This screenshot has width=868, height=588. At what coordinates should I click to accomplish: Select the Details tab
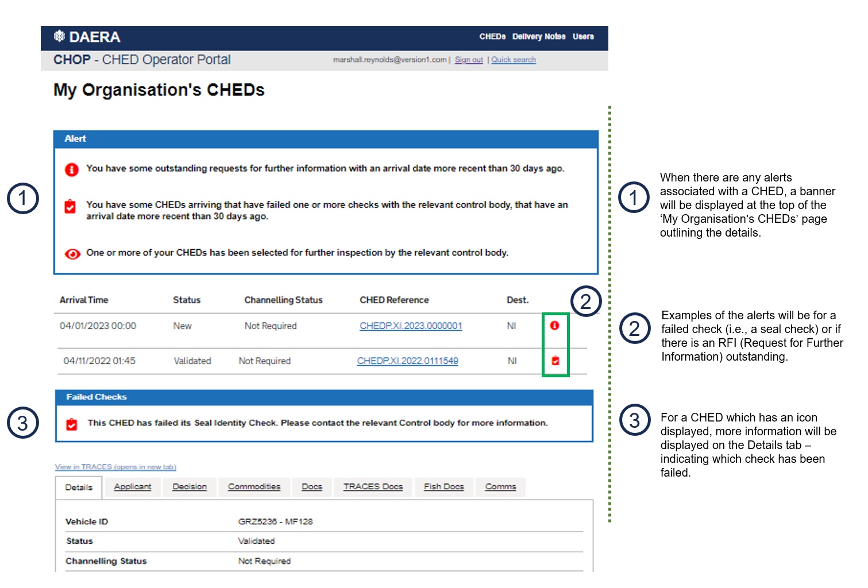tap(79, 488)
